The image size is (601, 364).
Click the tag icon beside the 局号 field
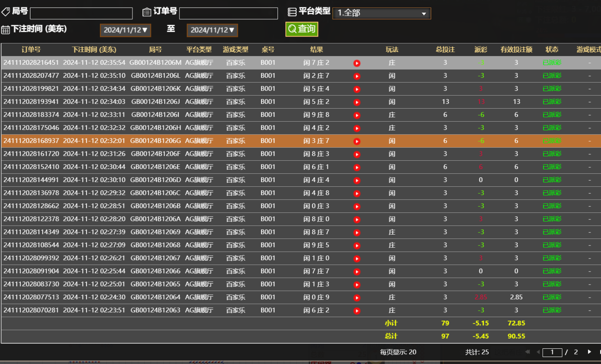coord(6,11)
